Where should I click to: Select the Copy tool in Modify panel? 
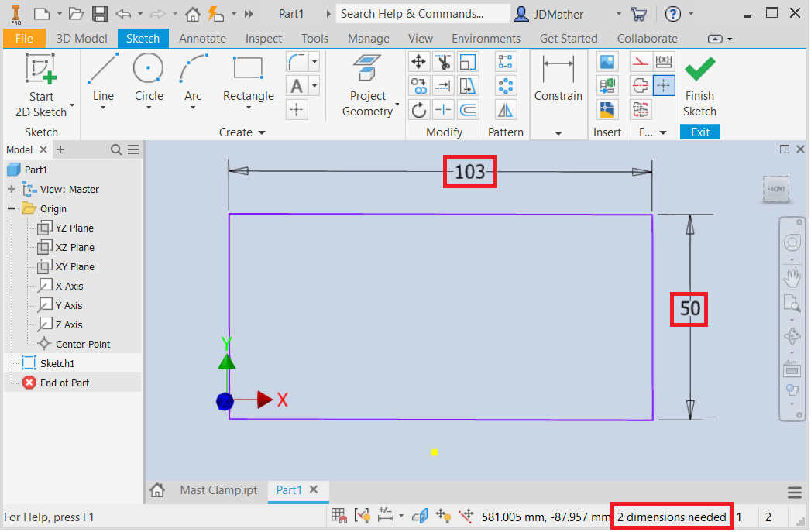(x=418, y=86)
